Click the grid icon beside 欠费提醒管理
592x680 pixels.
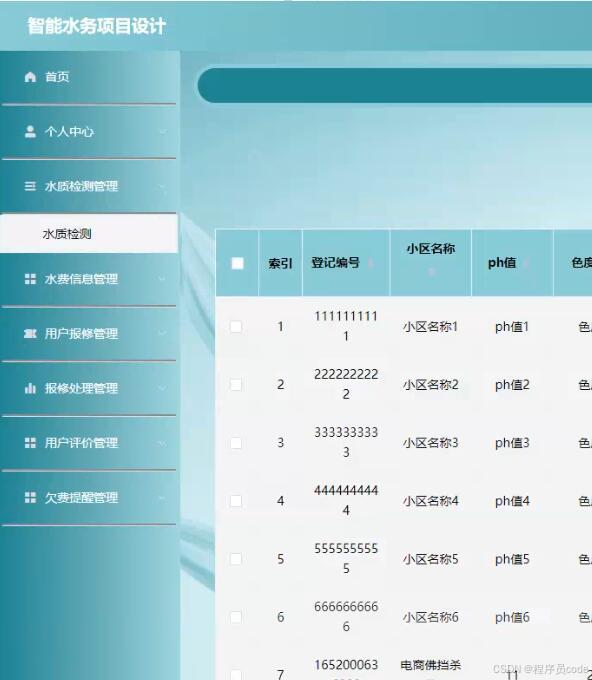(x=30, y=497)
